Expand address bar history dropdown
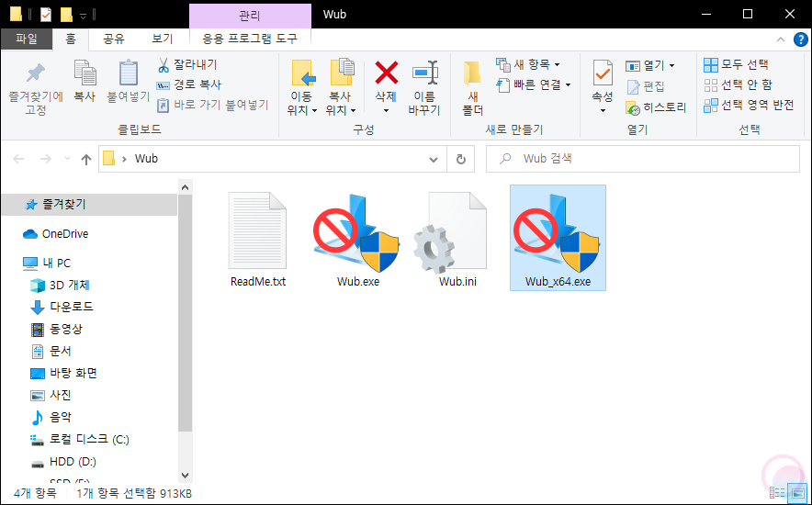812x505 pixels. click(x=434, y=160)
